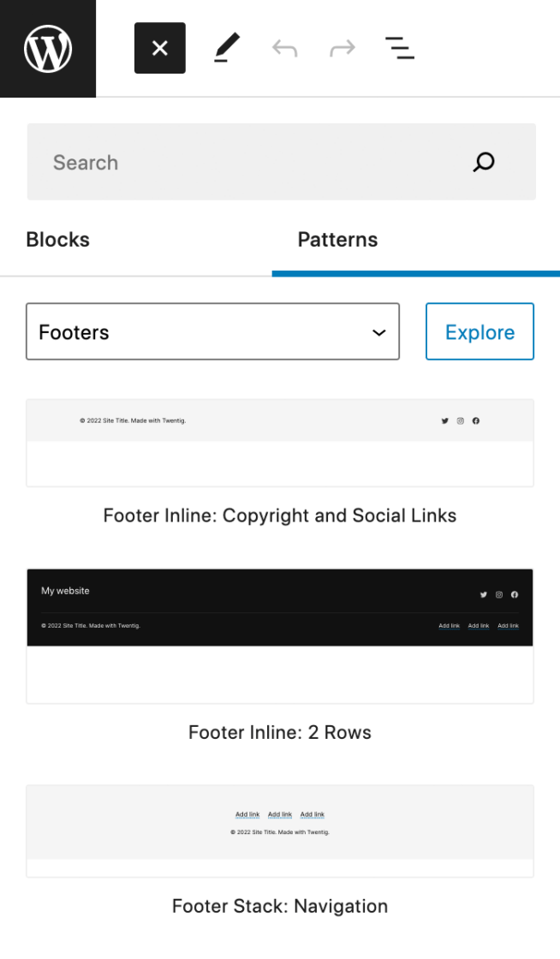Viewport: 560px width, 959px height.
Task: Click the search magnifier icon
Action: tap(484, 162)
